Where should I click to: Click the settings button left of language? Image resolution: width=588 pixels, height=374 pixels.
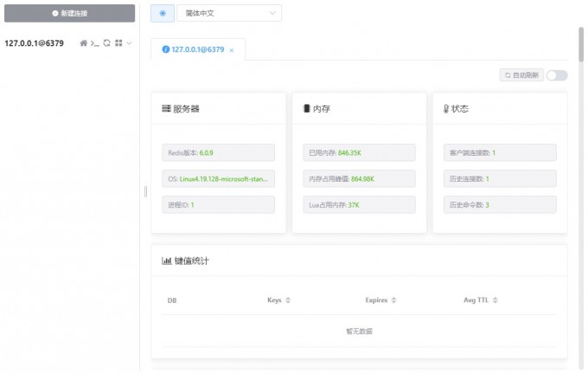tap(163, 13)
